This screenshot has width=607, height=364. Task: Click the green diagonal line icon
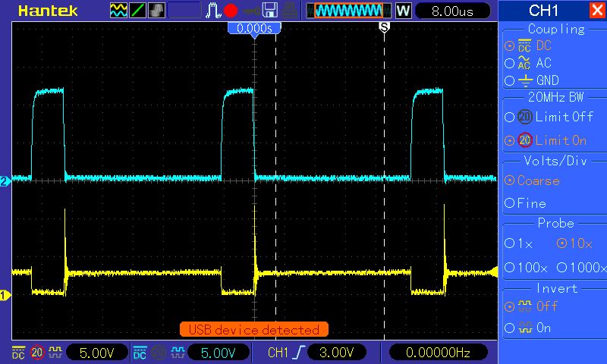tap(137, 11)
